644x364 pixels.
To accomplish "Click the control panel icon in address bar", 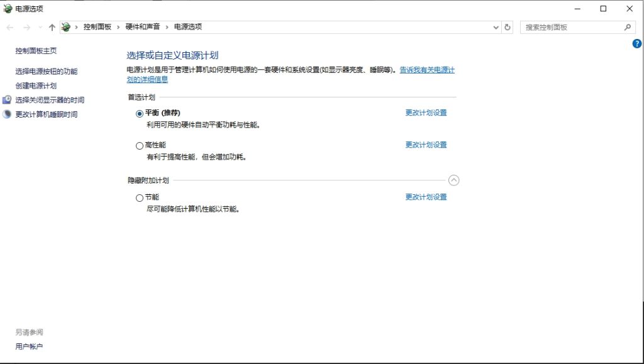I will (x=65, y=27).
